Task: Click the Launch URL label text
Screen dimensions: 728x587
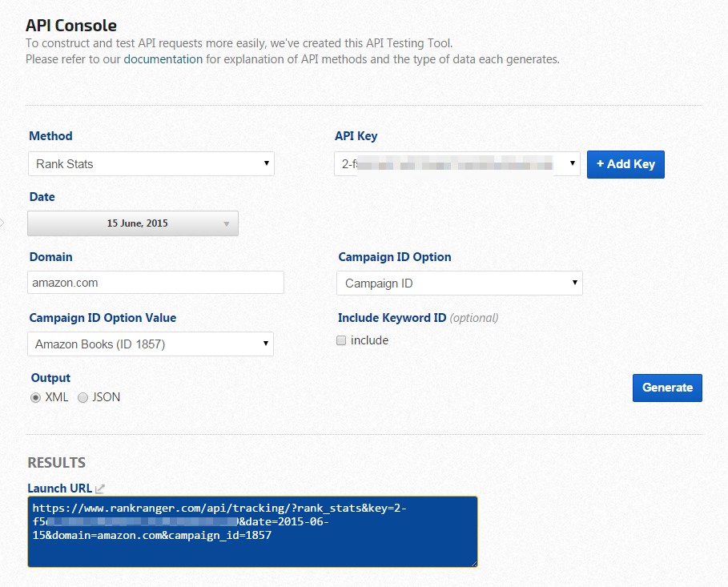Action: (x=59, y=488)
